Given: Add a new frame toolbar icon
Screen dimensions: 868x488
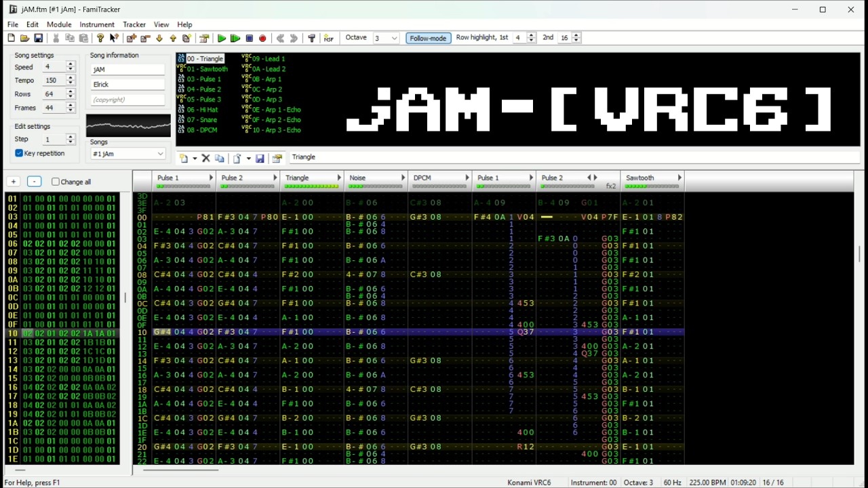Looking at the screenshot, I should [132, 39].
